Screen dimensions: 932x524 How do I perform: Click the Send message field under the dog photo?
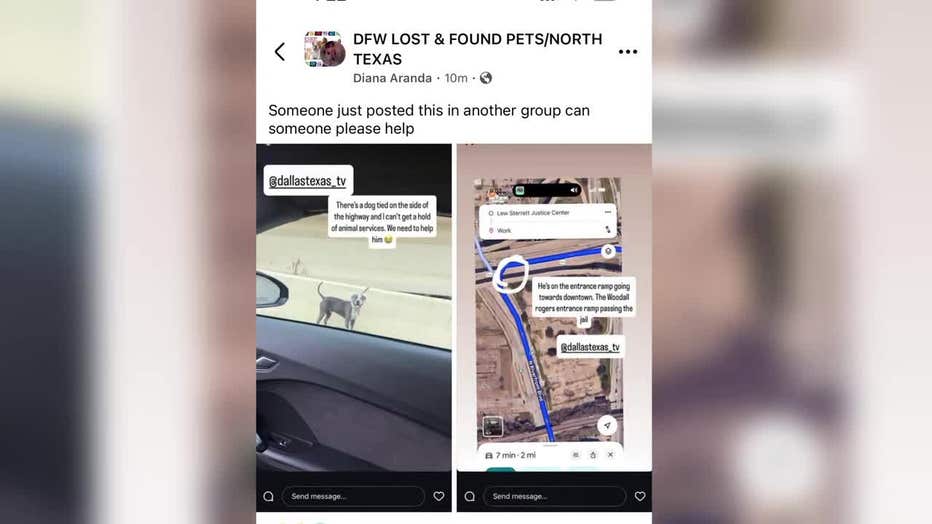pos(353,496)
